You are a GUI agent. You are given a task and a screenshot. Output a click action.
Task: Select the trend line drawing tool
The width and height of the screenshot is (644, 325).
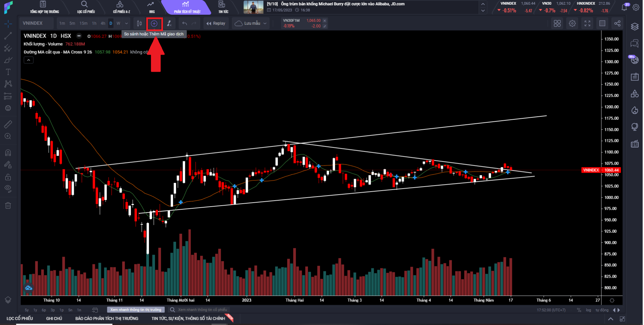coord(8,36)
